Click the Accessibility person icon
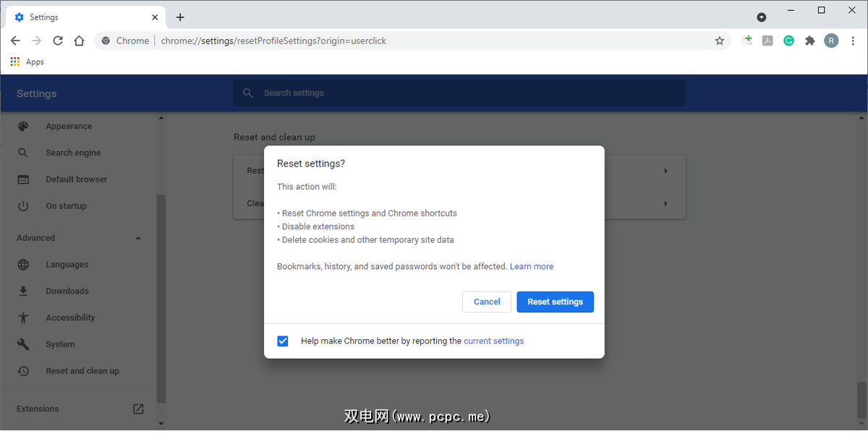The width and height of the screenshot is (868, 434). [23, 318]
